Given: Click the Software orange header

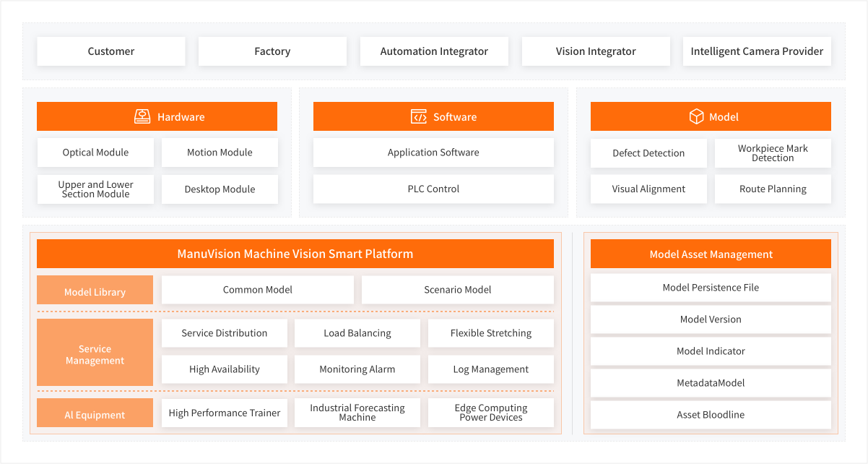Looking at the screenshot, I should point(433,116).
